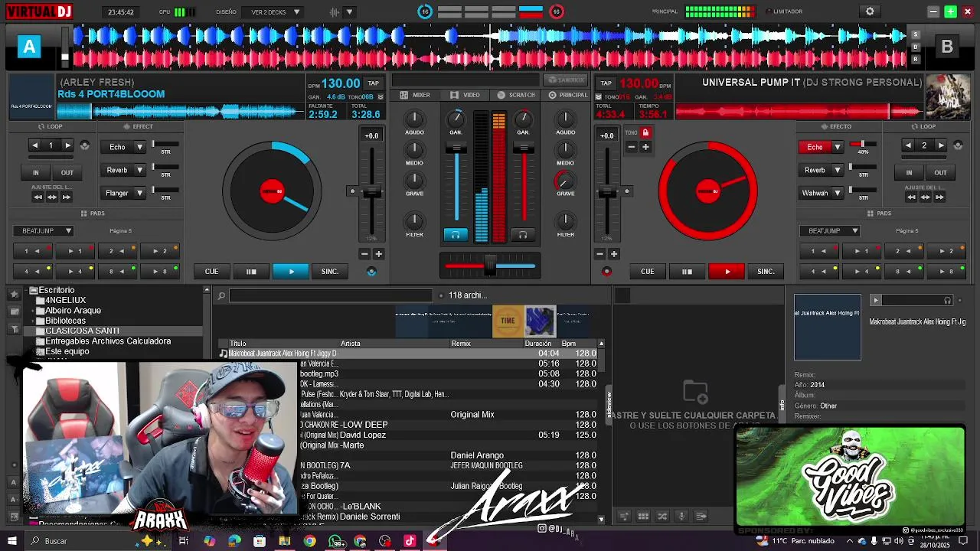Switch to the PRINCIPAL tab
Screen dimensions: 980x551
point(568,95)
